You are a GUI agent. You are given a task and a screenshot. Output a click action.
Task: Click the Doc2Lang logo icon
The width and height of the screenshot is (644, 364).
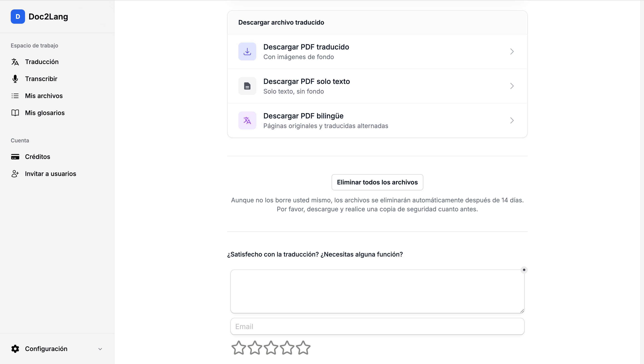point(18,17)
